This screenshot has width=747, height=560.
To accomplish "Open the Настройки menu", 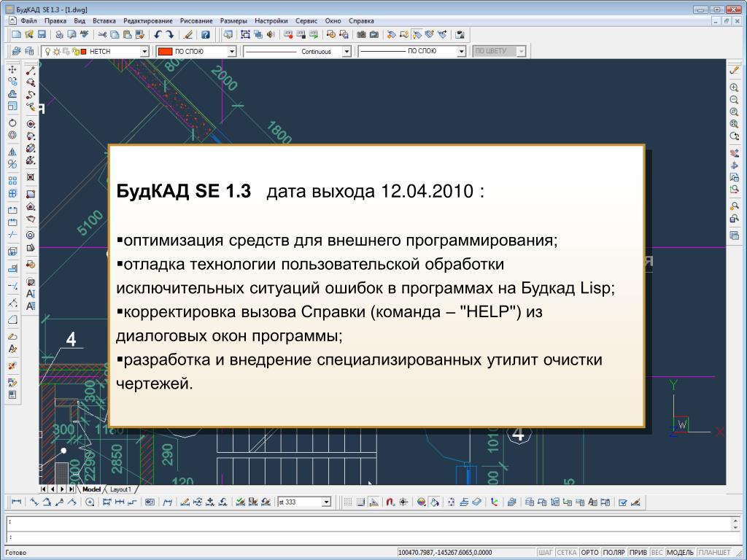I will pos(271,21).
